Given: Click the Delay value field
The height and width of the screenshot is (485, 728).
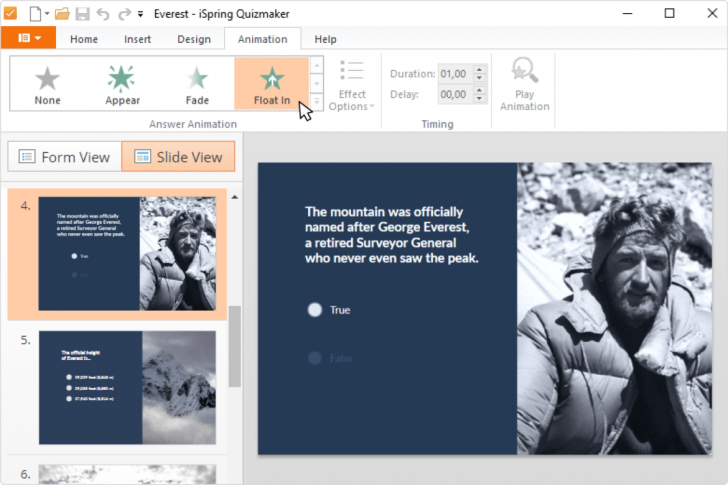Looking at the screenshot, I should (455, 94).
